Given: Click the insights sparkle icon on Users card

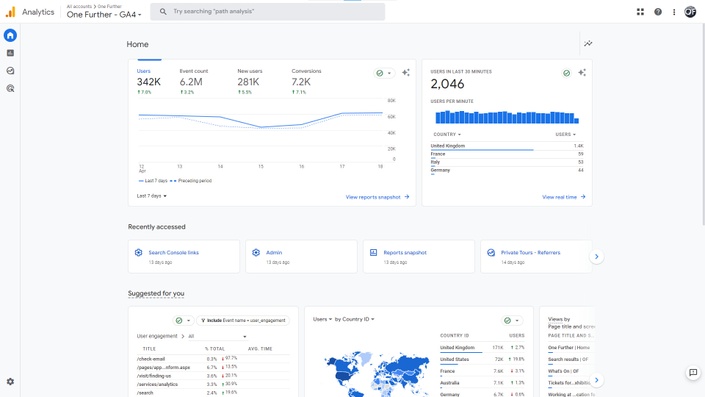Looking at the screenshot, I should 406,72.
